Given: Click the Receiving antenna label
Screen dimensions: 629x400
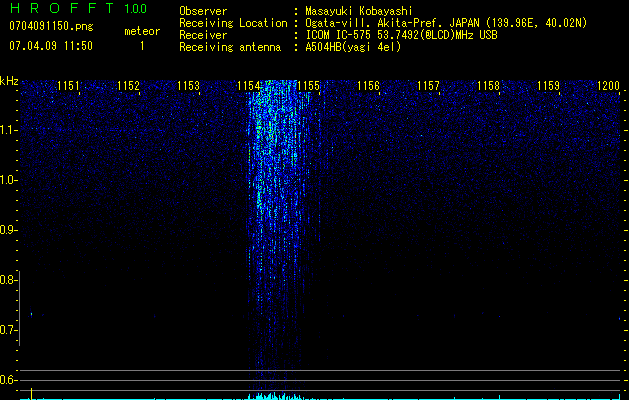Looking at the screenshot, I should tap(230, 47).
